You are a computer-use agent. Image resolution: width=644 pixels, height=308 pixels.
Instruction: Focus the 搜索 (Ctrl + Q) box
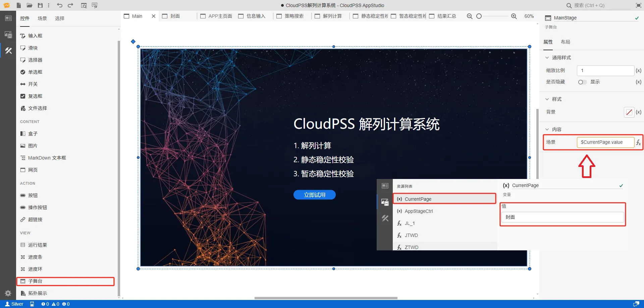click(x=598, y=5)
